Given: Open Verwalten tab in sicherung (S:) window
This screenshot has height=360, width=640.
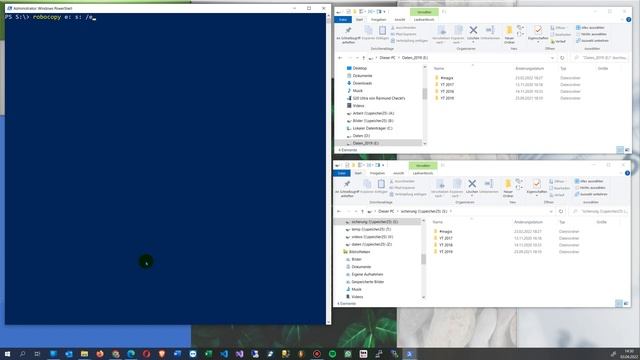Looking at the screenshot, I should pyautogui.click(x=423, y=165).
